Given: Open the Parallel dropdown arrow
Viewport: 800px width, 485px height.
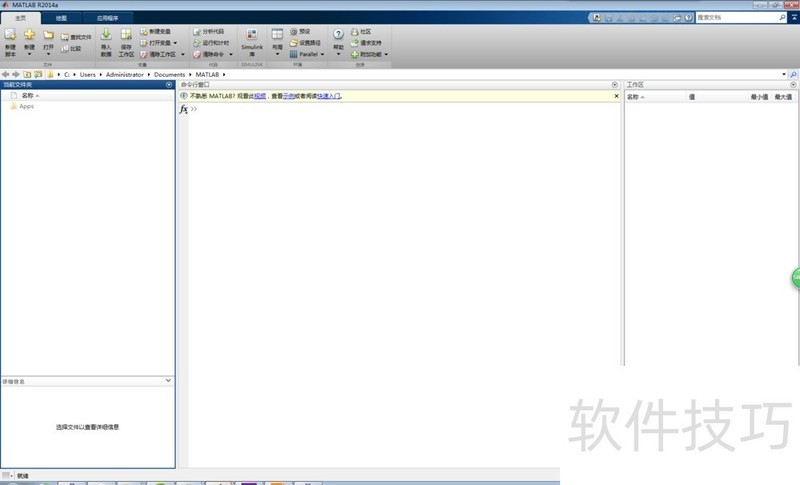Looking at the screenshot, I should (x=322, y=54).
